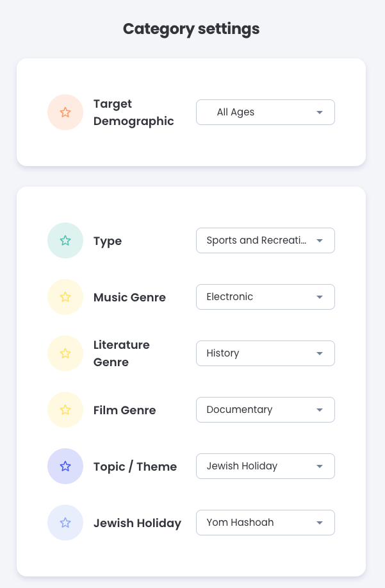Click the Jewish Holiday row label

tap(137, 523)
